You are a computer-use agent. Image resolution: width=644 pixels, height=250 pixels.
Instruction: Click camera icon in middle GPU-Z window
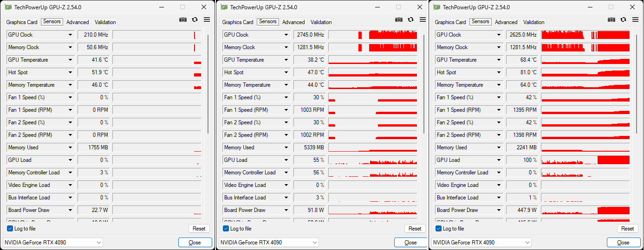[399, 19]
